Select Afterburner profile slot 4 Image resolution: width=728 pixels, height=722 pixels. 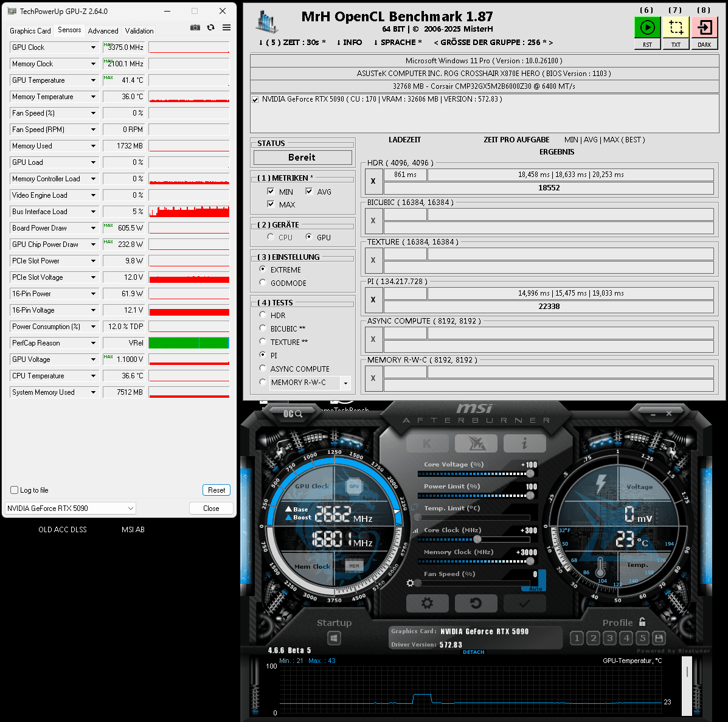[626, 638]
